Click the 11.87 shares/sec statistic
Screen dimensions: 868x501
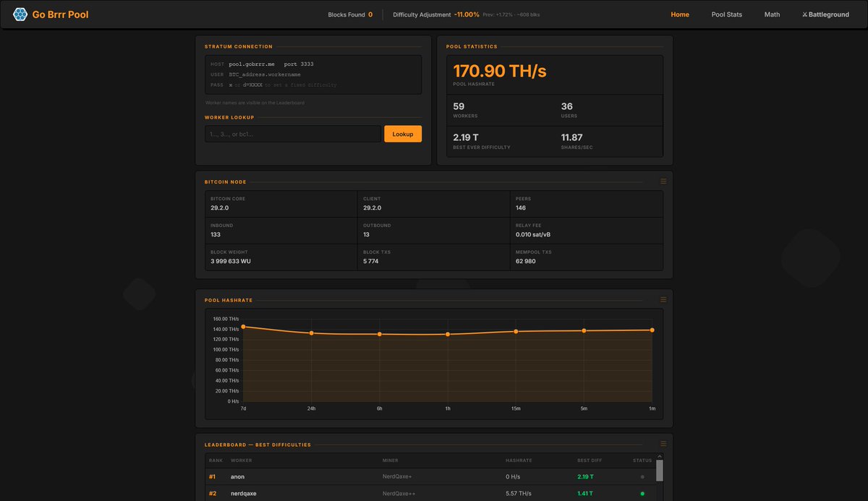571,137
